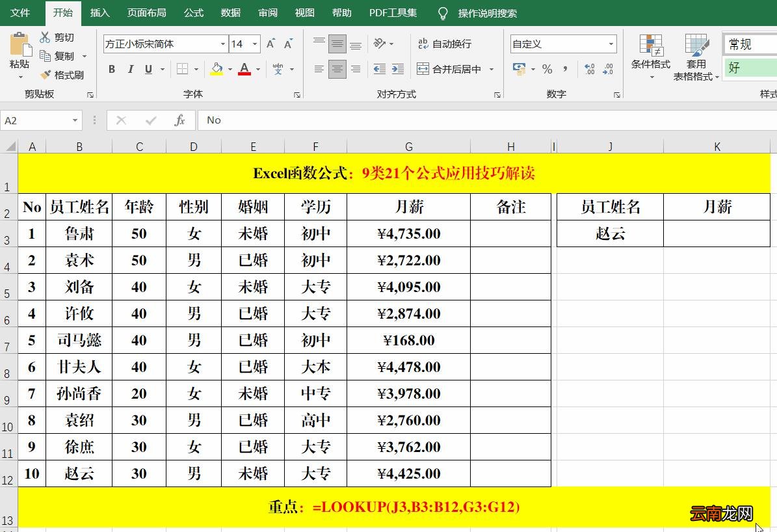
Task: Select column G header
Action: [408, 147]
